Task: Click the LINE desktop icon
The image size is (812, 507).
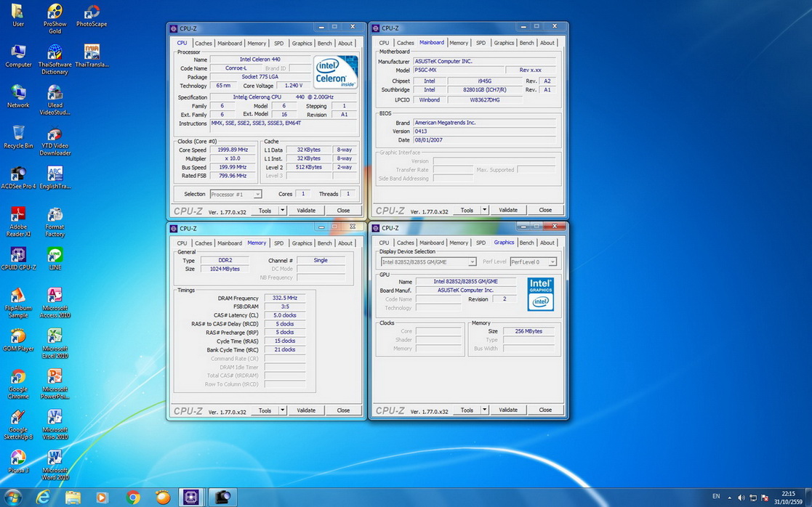Action: click(x=55, y=259)
